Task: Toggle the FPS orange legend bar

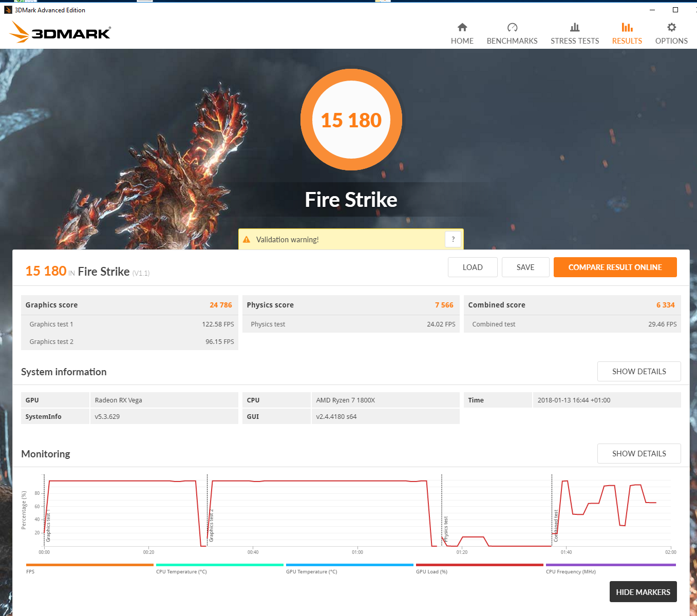Action: point(89,565)
